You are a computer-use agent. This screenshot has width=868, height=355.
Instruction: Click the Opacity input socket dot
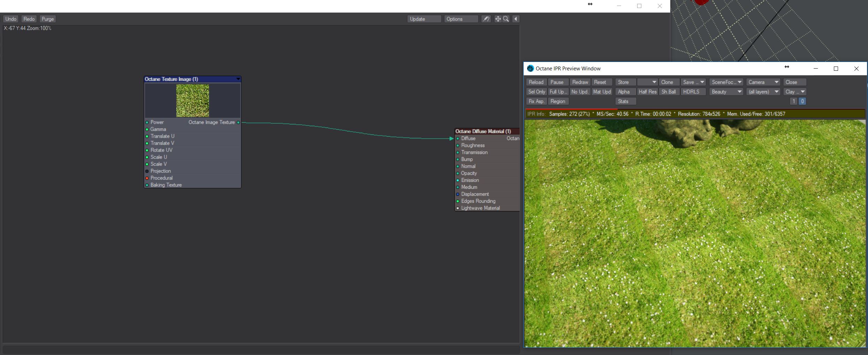click(x=458, y=173)
